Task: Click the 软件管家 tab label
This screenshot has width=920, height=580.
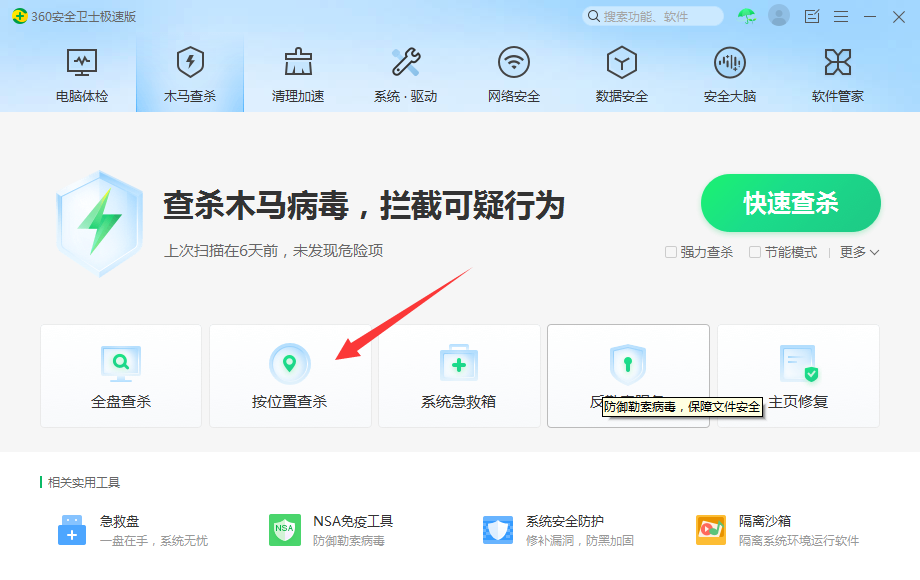Action: pos(838,96)
